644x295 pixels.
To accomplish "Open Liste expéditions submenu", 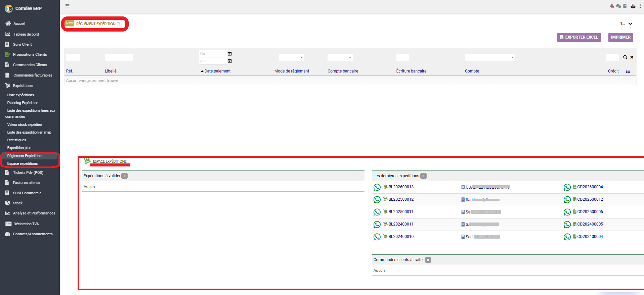I will point(20,95).
